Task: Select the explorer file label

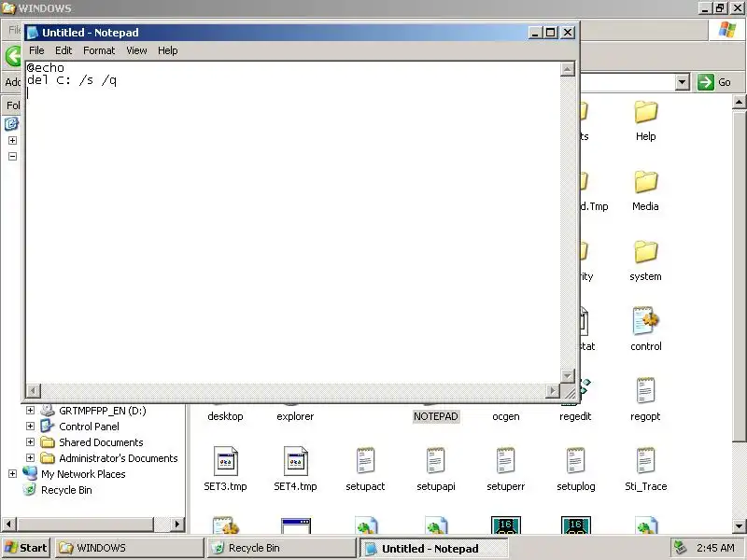Action: (x=295, y=416)
